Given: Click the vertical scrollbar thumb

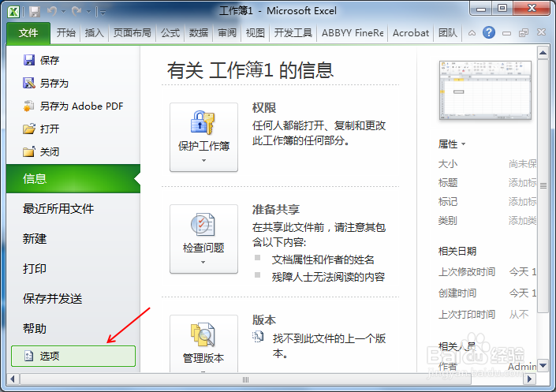Looking at the screenshot, I should click(x=543, y=186).
